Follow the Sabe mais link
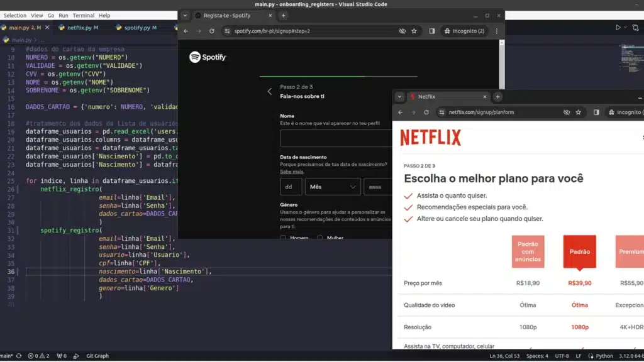 point(292,172)
